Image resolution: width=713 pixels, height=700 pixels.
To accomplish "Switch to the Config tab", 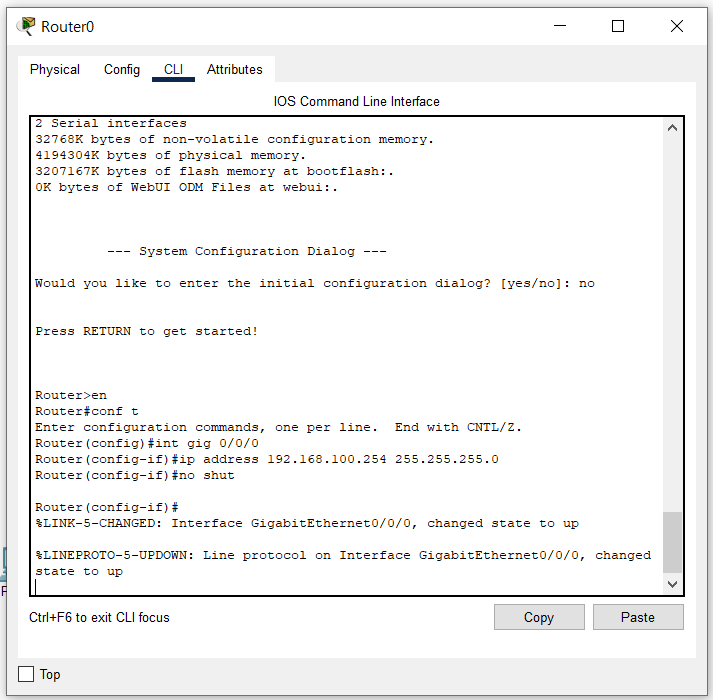I will (122, 70).
